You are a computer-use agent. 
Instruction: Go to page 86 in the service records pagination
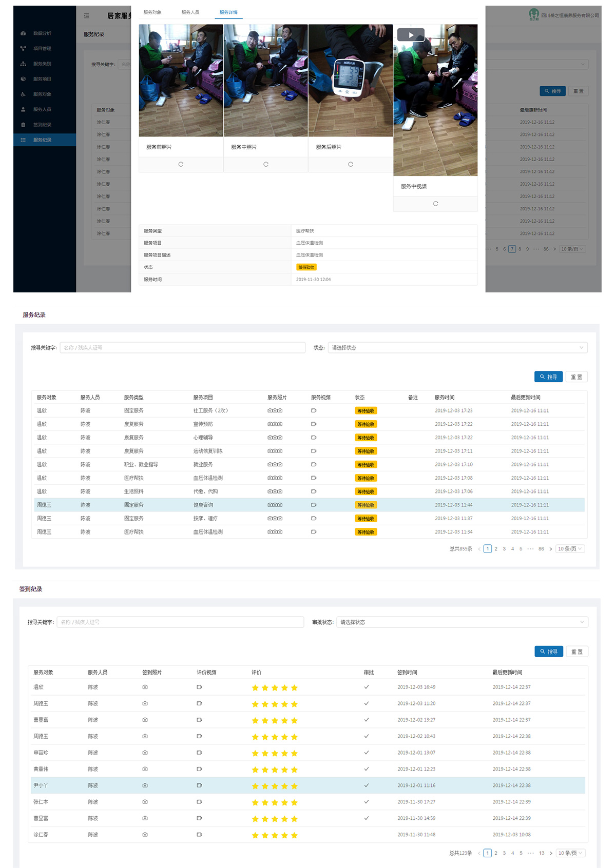point(541,549)
